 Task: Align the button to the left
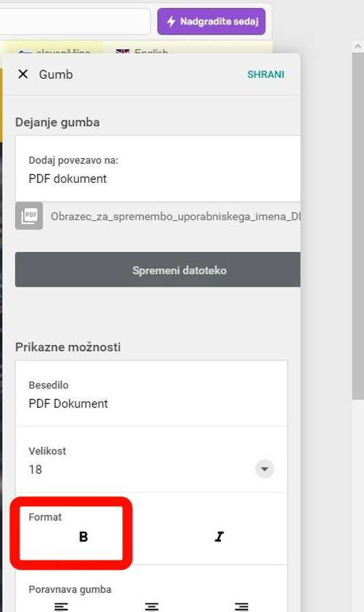(61, 607)
